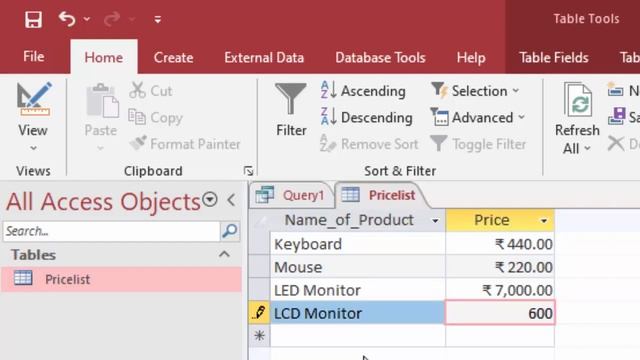The image size is (640, 360).
Task: Open the External Data tab
Action: click(264, 58)
